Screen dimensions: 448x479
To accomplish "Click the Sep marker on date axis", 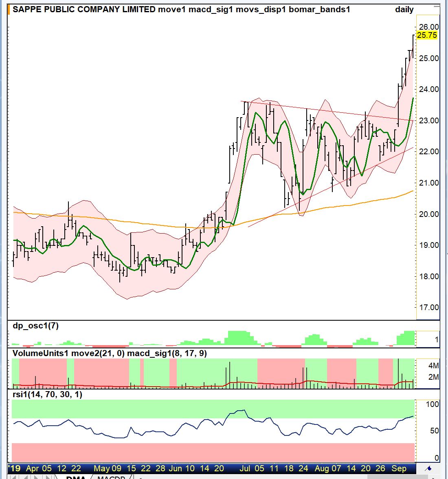I will 399,468.
